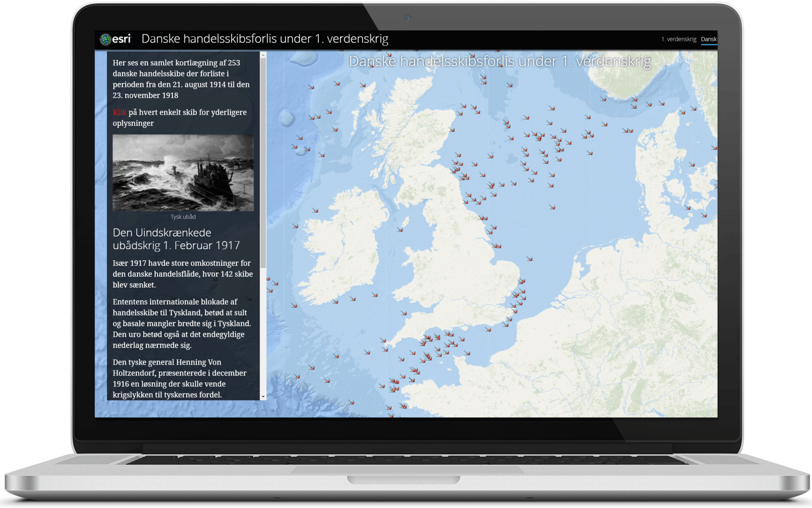Image resolution: width=812 pixels, height=508 pixels.
Task: Open the German U-boat photo thumbnail
Action: tap(183, 173)
